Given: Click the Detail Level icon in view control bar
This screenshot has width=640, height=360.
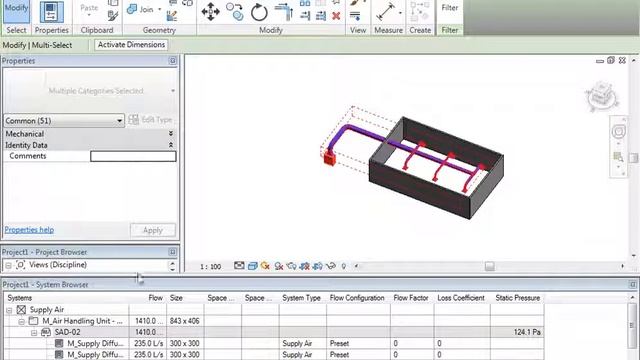Looking at the screenshot, I should tap(239, 266).
